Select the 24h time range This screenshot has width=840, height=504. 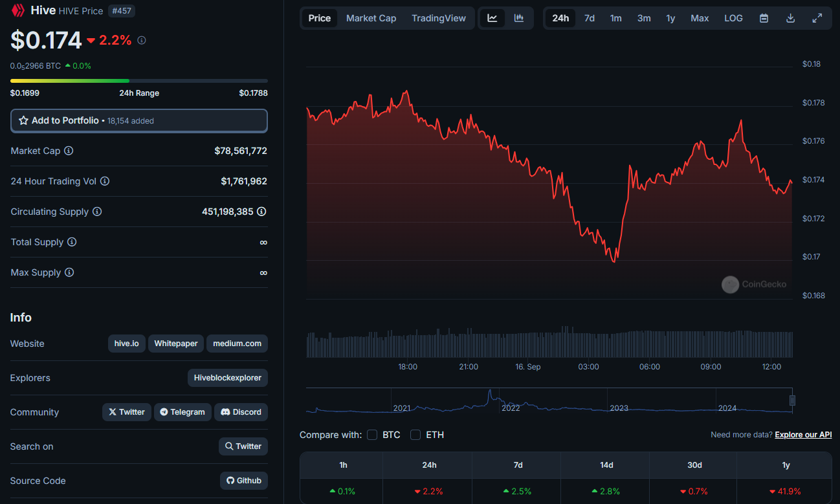[x=560, y=18]
